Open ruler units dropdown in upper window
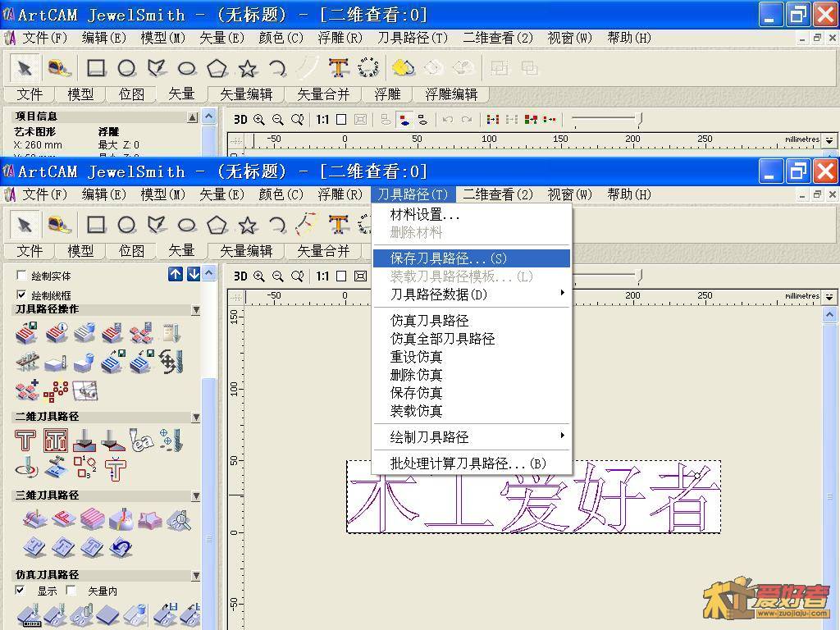840x630 pixels. tap(829, 139)
